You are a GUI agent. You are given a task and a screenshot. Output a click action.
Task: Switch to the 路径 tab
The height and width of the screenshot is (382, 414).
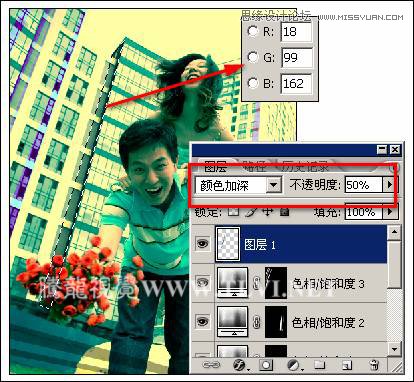254,166
